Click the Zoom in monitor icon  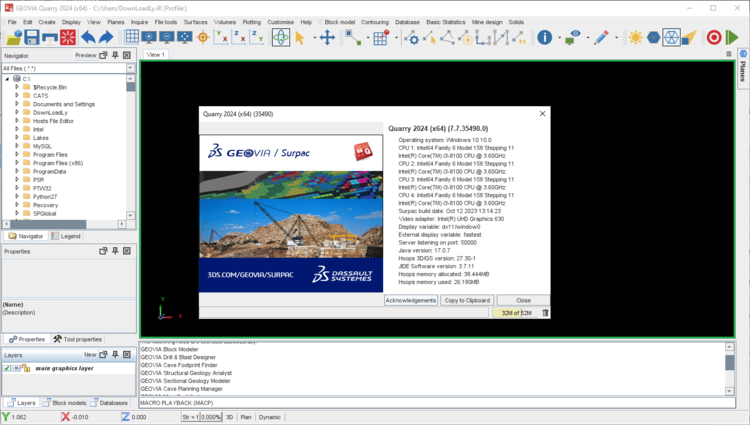click(149, 37)
